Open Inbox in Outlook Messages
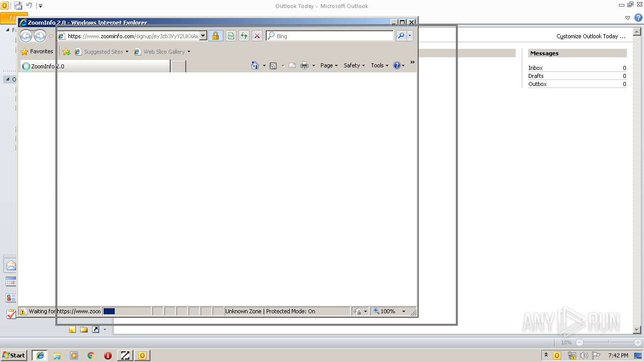The height and width of the screenshot is (362, 644). [x=535, y=68]
